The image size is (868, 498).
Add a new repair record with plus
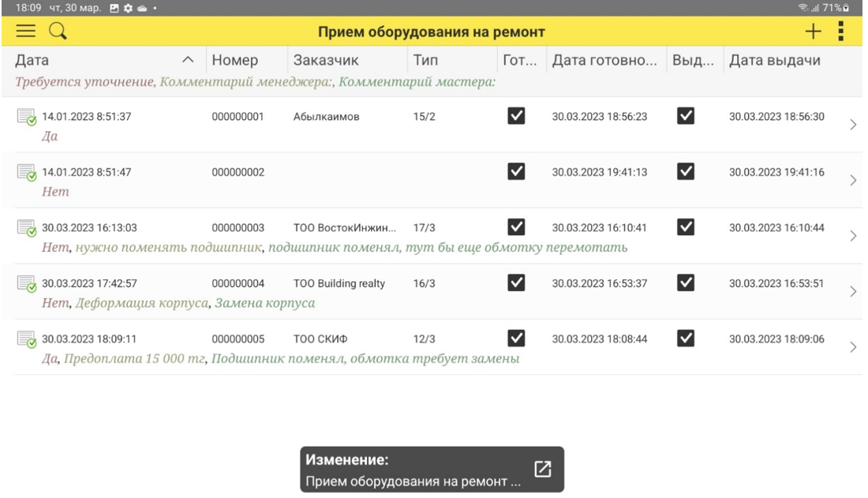tap(814, 32)
